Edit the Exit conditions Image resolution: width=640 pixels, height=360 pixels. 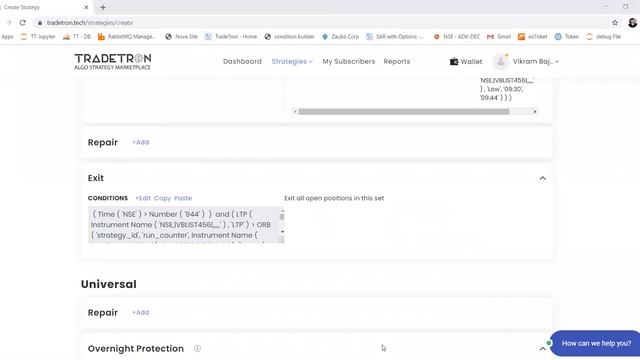tap(143, 198)
